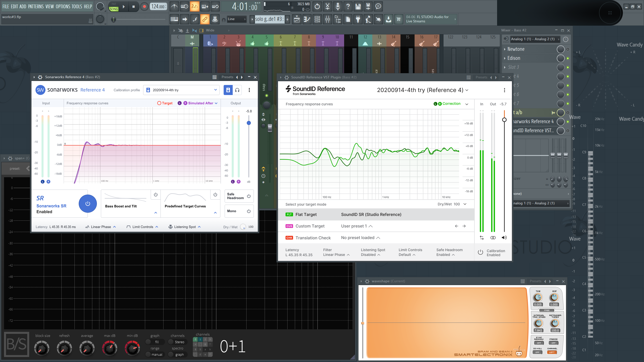The width and height of the screenshot is (644, 362).
Task: Toggle the countdown before recording icon
Action: click(x=194, y=7)
